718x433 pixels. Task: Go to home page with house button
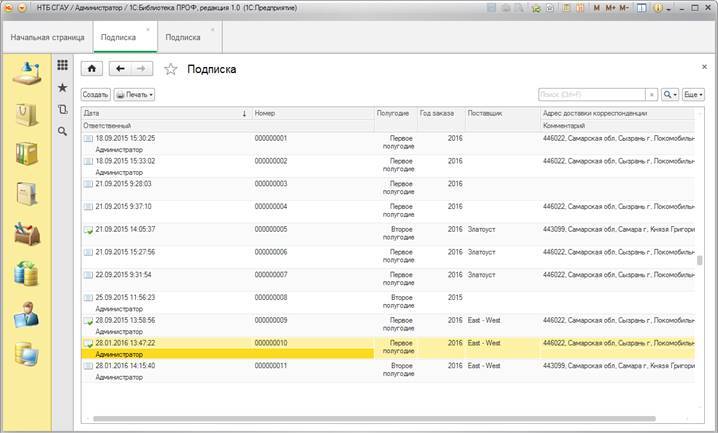click(x=92, y=69)
